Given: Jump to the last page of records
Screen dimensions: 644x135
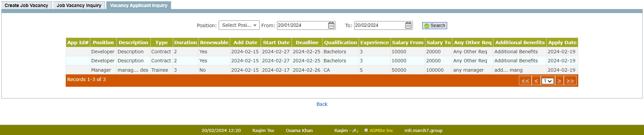Looking at the screenshot, I should point(570,81).
